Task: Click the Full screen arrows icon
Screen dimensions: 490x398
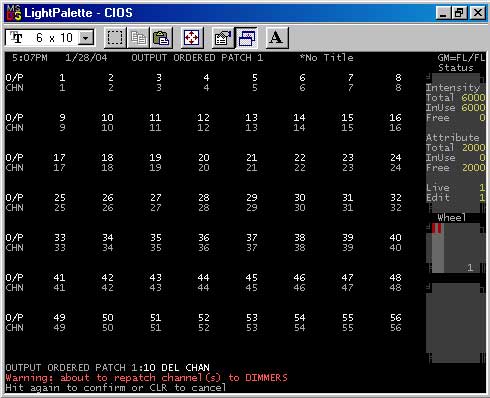Action: 191,38
